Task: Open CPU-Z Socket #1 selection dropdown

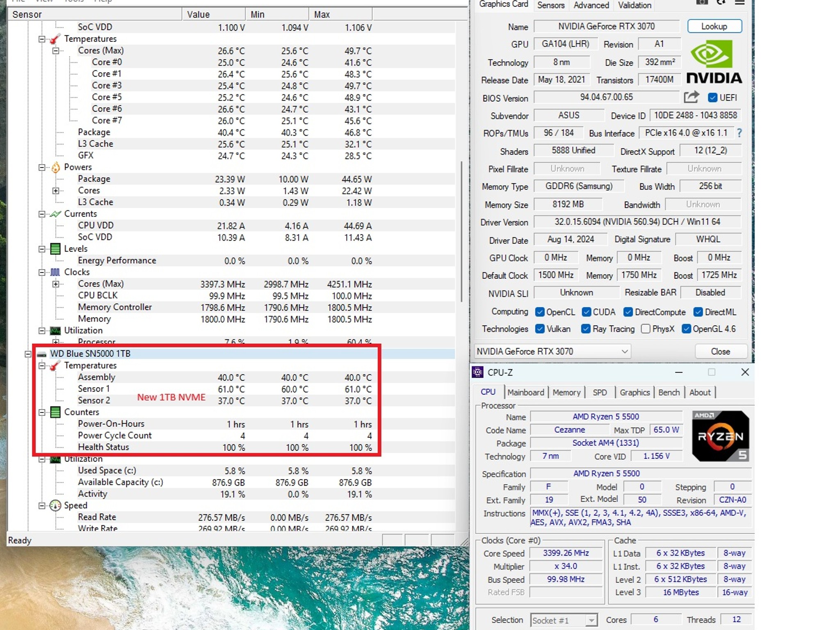Action: (564, 620)
